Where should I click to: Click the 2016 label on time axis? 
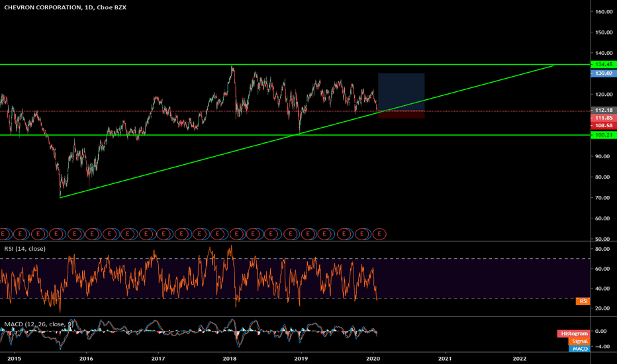(86, 359)
